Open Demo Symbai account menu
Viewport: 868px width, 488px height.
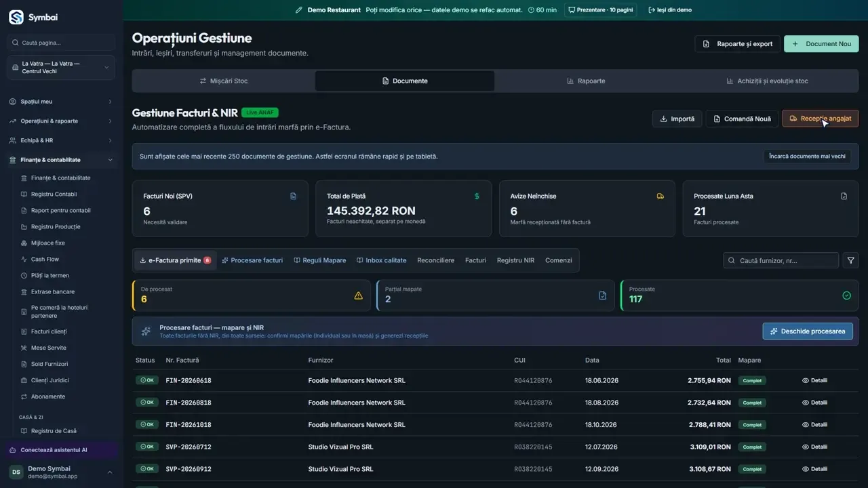coord(61,472)
